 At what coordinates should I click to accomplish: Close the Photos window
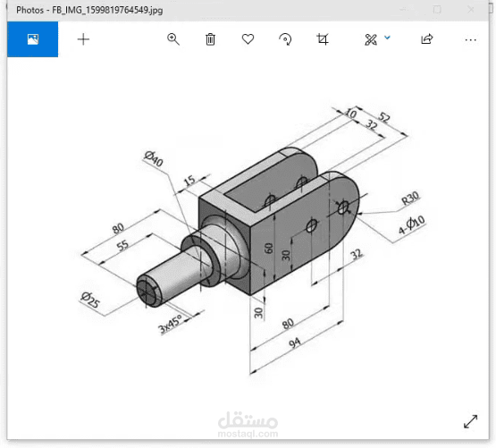[x=471, y=10]
